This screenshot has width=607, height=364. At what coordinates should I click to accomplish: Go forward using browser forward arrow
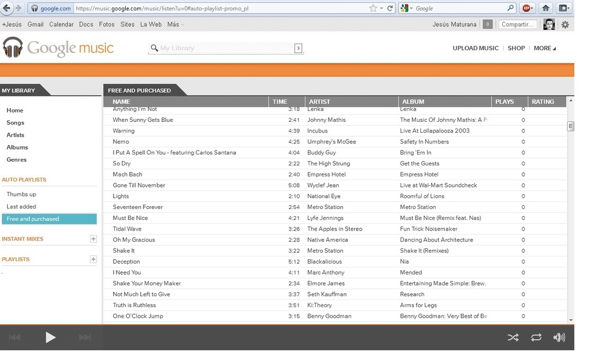pos(18,8)
